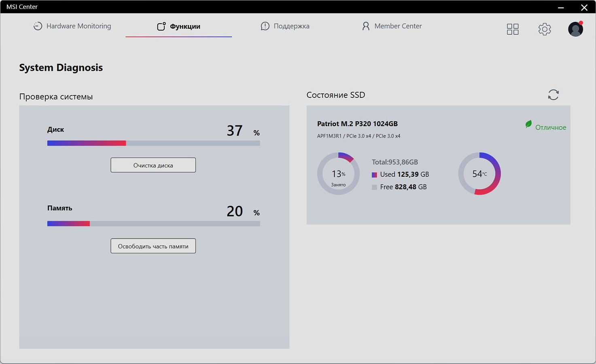Click the Free legend gray square
Screen dimensions: 596x364
point(374,187)
